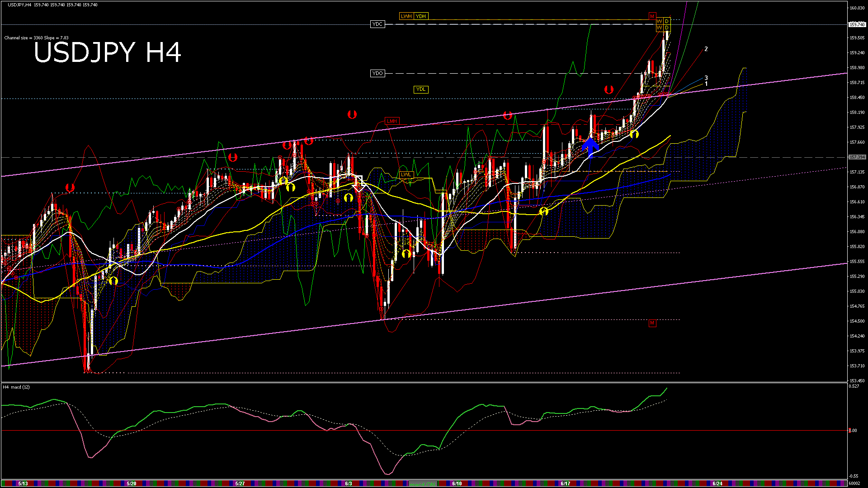The height and width of the screenshot is (488, 868).
Task: Click the big blue up arrow signal
Action: tap(590, 145)
